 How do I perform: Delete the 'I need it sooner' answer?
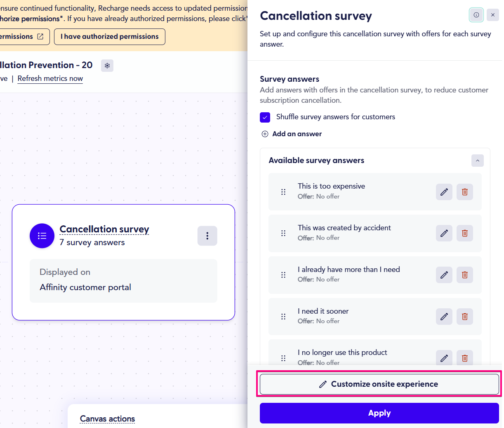click(x=465, y=317)
